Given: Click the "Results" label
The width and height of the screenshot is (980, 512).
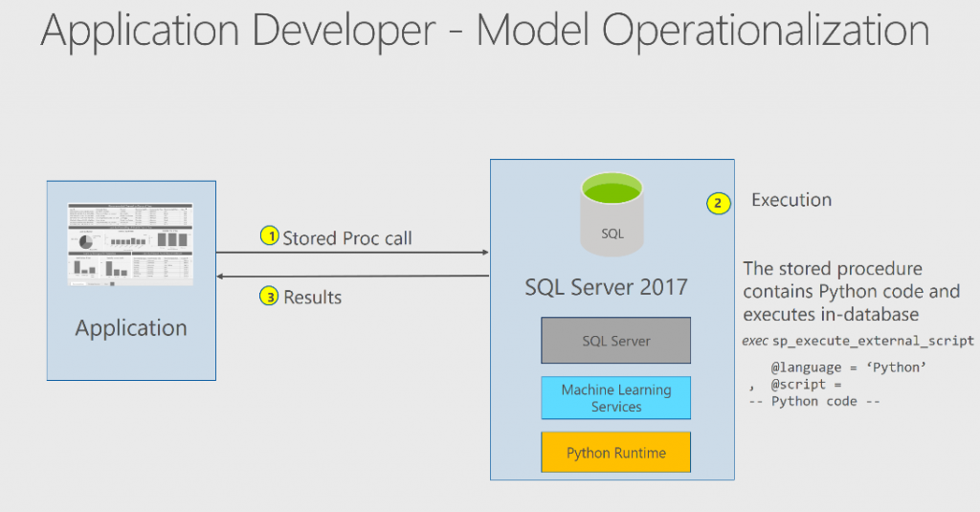Looking at the screenshot, I should click(x=312, y=298).
